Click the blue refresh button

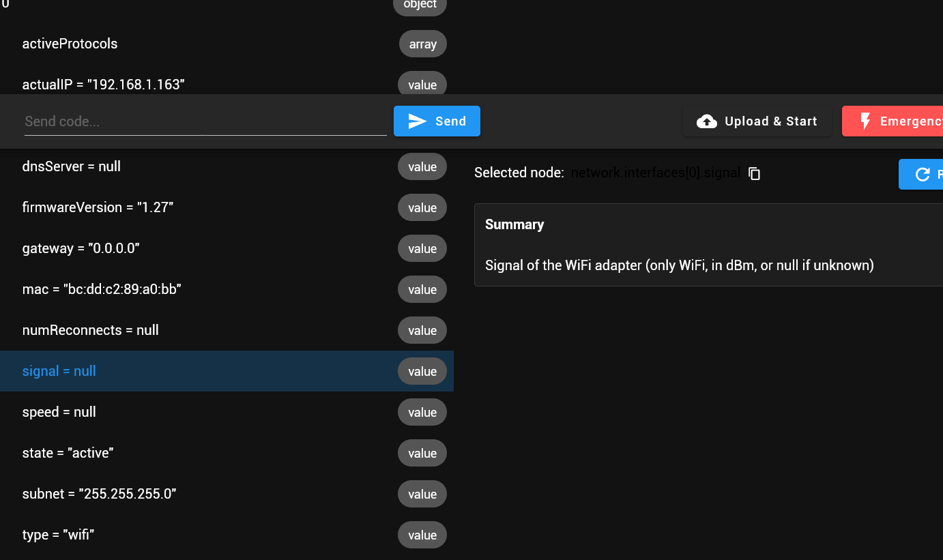click(x=920, y=174)
